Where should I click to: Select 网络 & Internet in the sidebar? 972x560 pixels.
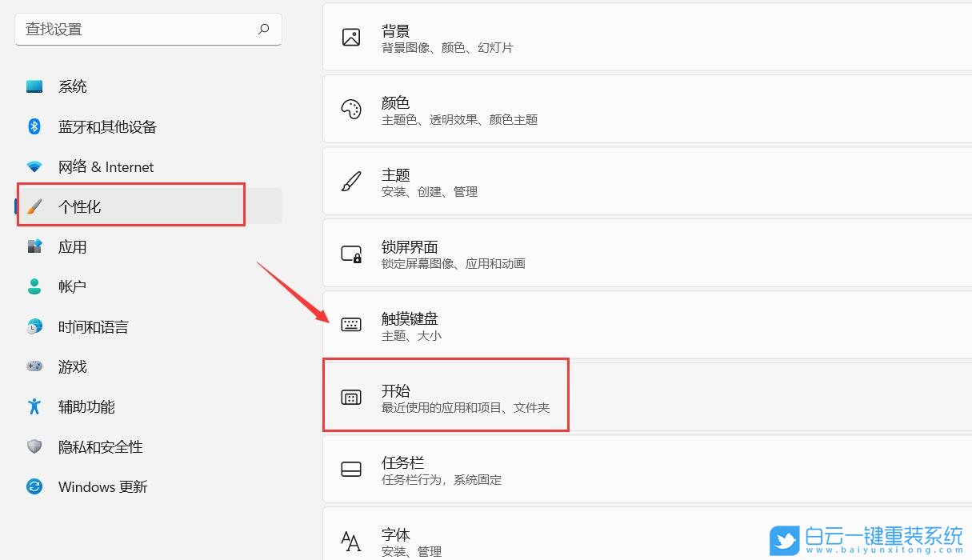tap(105, 166)
